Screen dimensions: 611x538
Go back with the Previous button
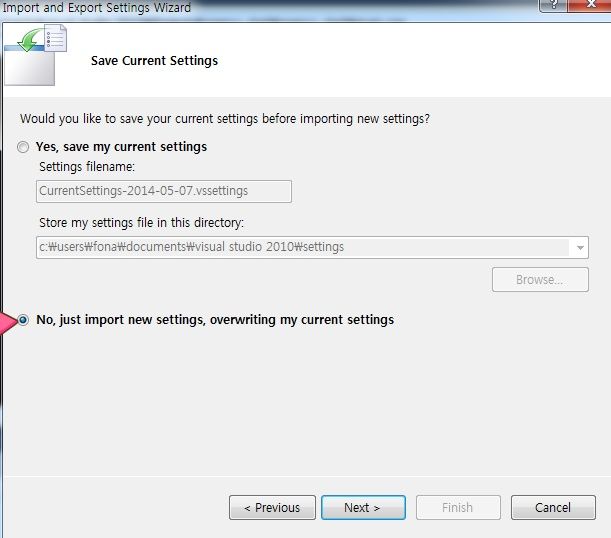[x=272, y=508]
